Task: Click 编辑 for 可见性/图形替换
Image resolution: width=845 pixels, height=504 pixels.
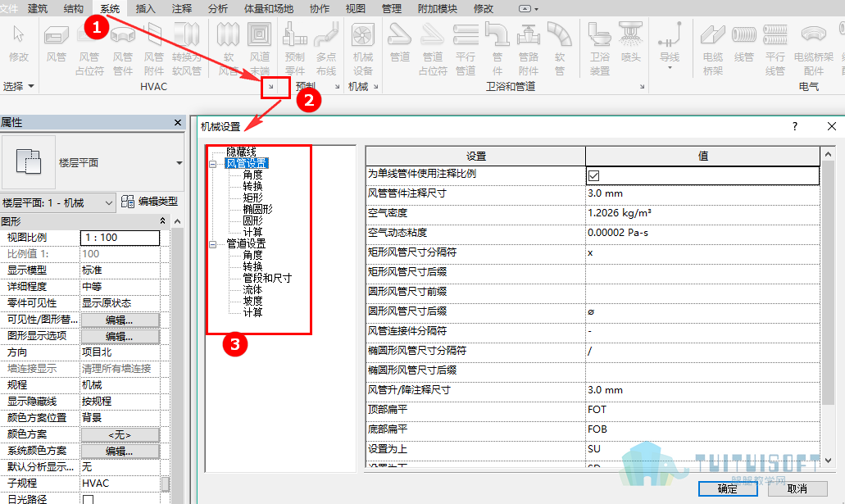Action: point(120,320)
